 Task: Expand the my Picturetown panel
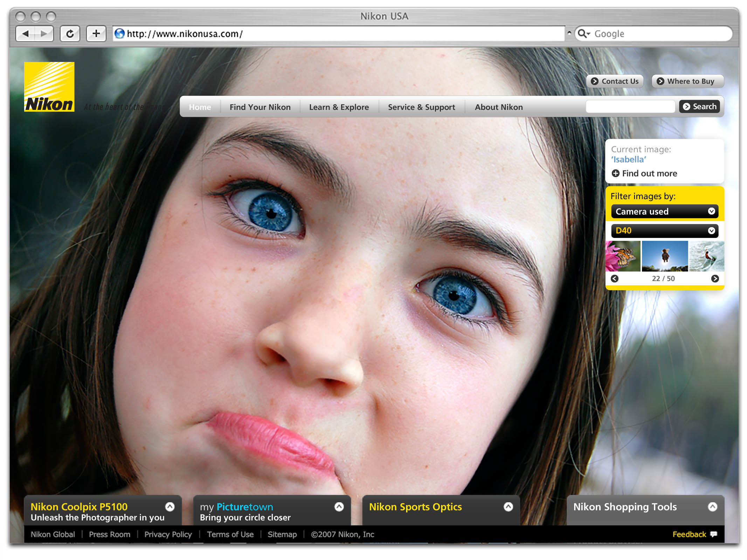pyautogui.click(x=339, y=507)
